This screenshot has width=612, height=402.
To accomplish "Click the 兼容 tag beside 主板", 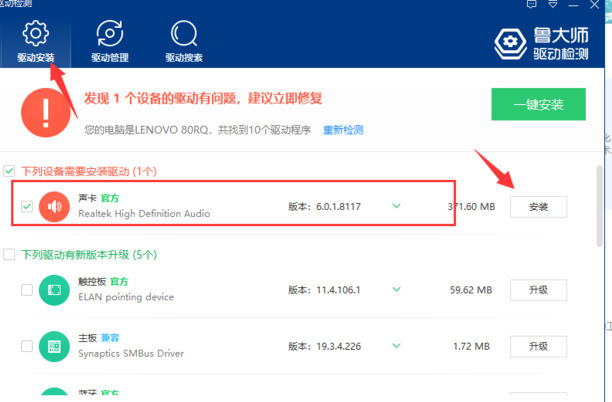I will coord(110,338).
